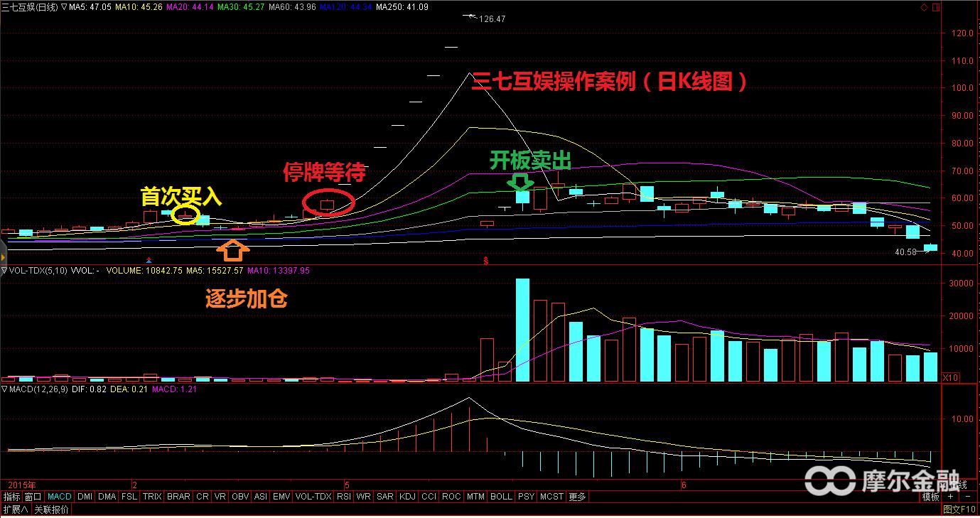Choose the MCST indicator tab
The image size is (980, 518).
point(551,497)
